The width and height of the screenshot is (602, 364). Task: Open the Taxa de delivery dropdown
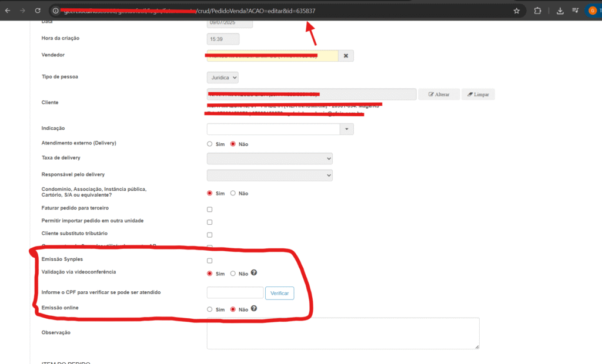tap(270, 159)
